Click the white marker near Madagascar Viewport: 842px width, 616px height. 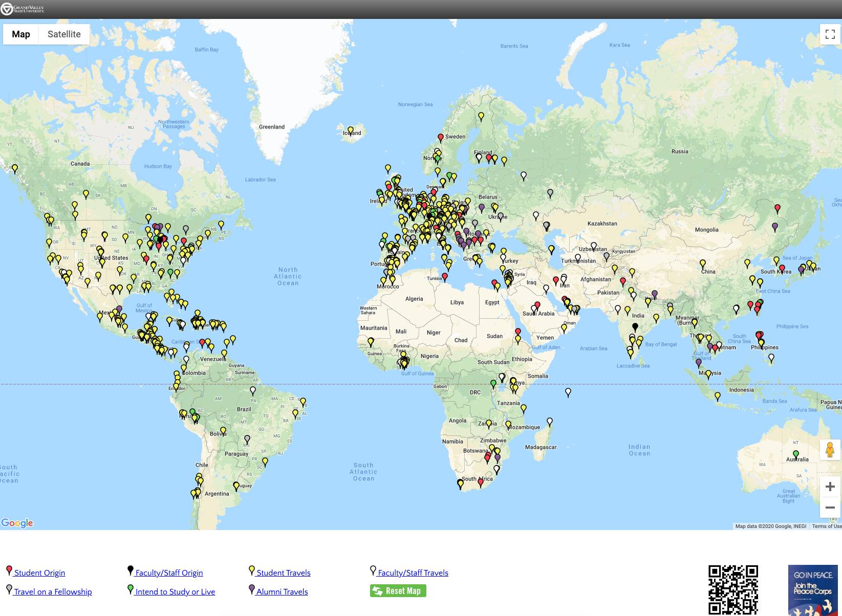tap(550, 422)
